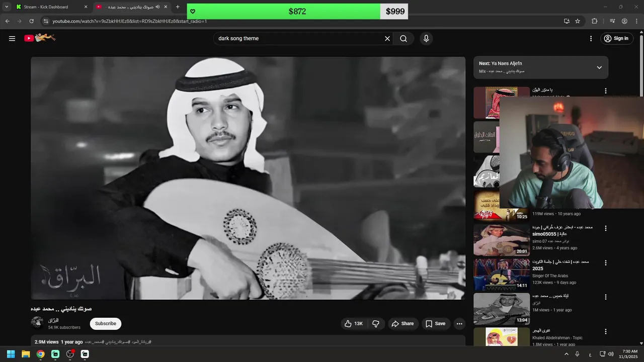This screenshot has height=362, width=644.
Task: Open network status tray icon
Action: click(x=602, y=354)
